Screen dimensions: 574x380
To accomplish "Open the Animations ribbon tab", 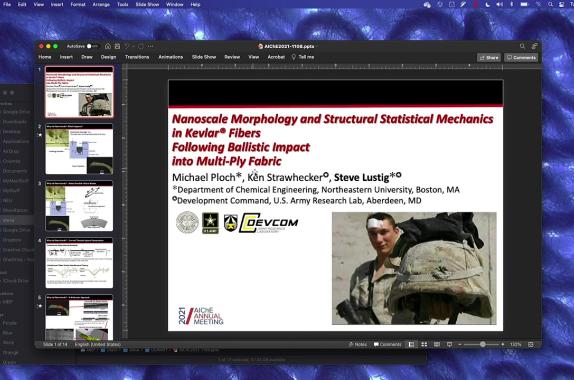I will 171,57.
